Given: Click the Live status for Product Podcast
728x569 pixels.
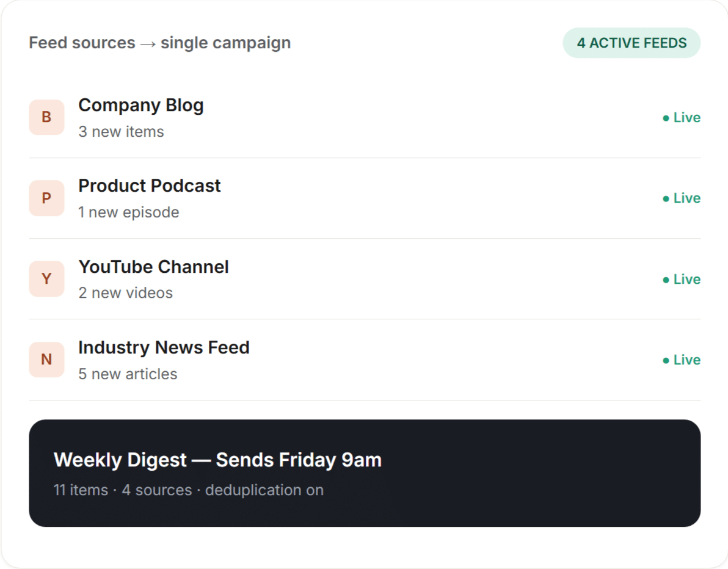Looking at the screenshot, I should coord(681,198).
